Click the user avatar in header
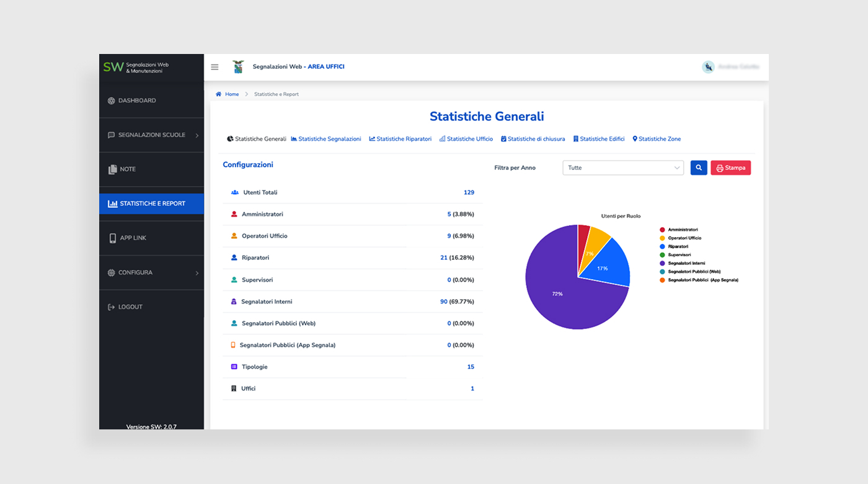Screen dimensions: 868x484 pyautogui.click(x=708, y=67)
